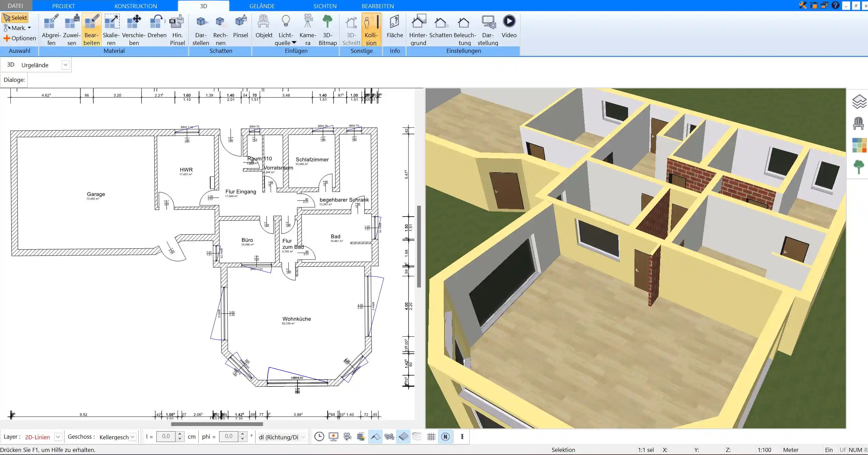Click the Rechnen shadow tool

point(220,30)
